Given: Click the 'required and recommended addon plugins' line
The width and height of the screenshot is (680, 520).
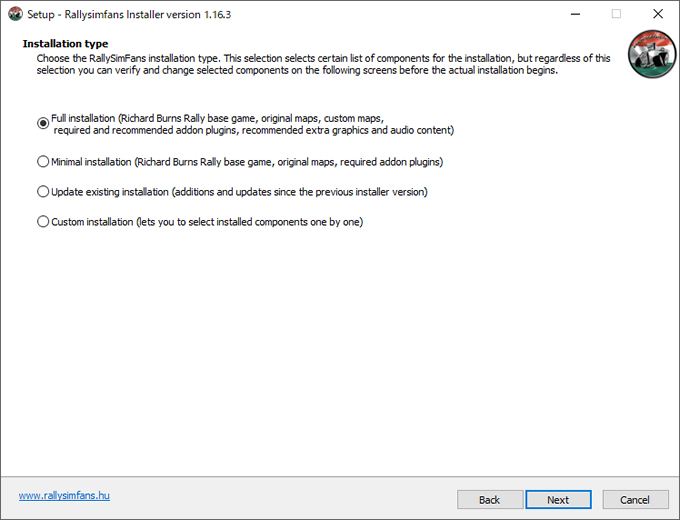Looking at the screenshot, I should coord(254,130).
